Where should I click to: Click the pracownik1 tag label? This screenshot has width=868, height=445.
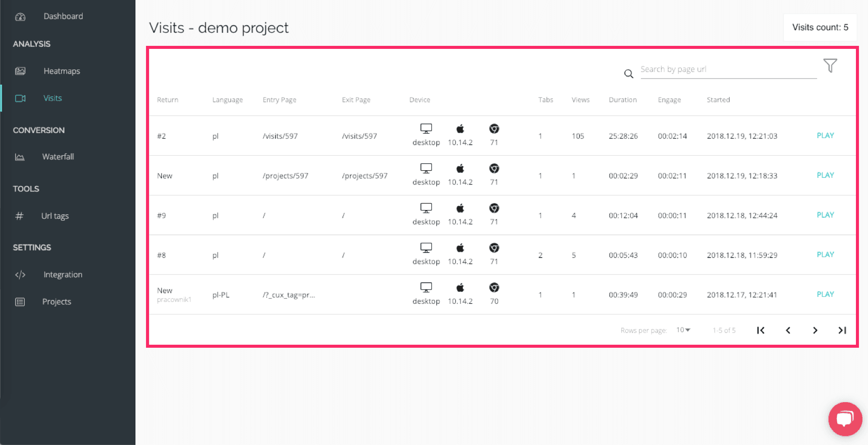(x=174, y=300)
